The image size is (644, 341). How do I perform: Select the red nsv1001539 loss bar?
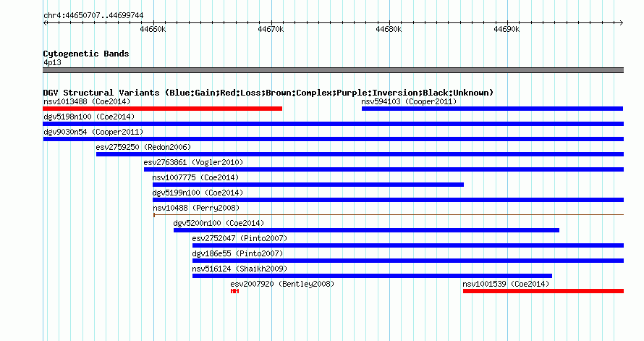543,291
